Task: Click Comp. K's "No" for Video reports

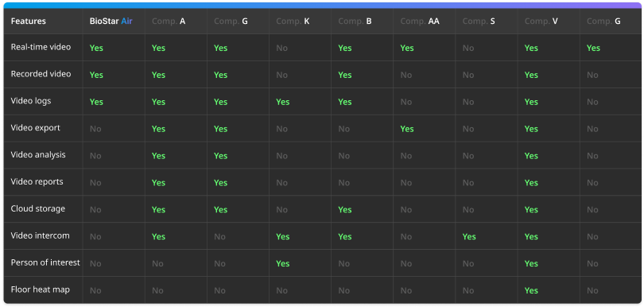Action: [x=281, y=183]
